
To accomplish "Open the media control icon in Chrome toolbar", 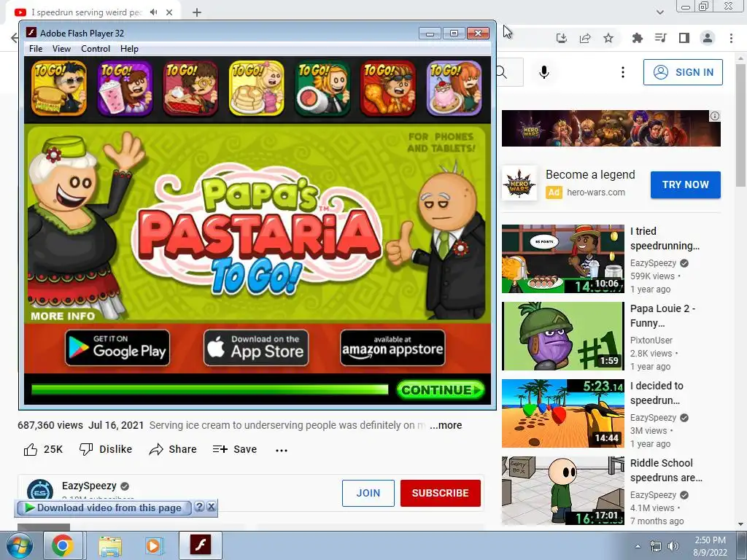I will (660, 38).
